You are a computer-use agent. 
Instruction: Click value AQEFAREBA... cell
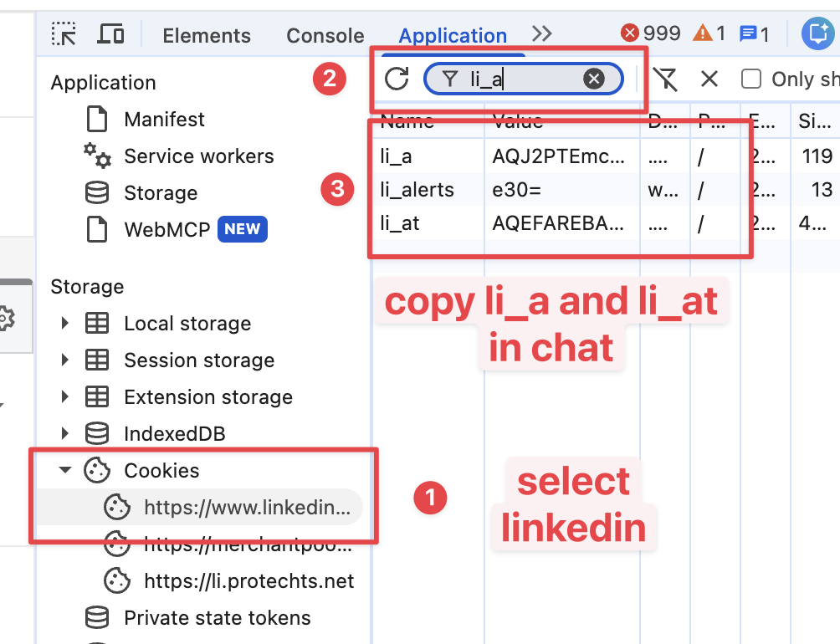coord(558,222)
